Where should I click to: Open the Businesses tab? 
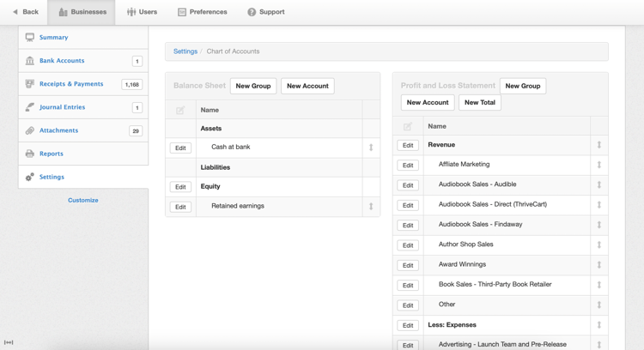[83, 12]
